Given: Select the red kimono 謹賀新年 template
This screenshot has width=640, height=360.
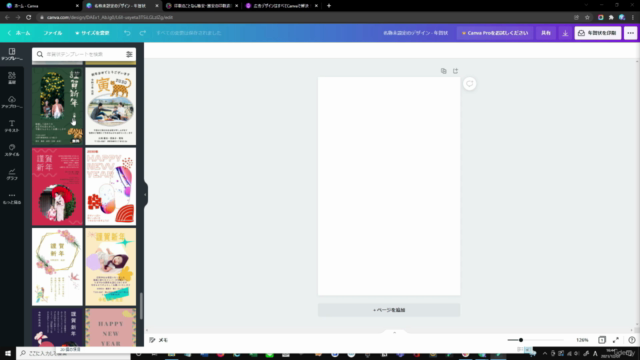Looking at the screenshot, I should pyautogui.click(x=57, y=187).
